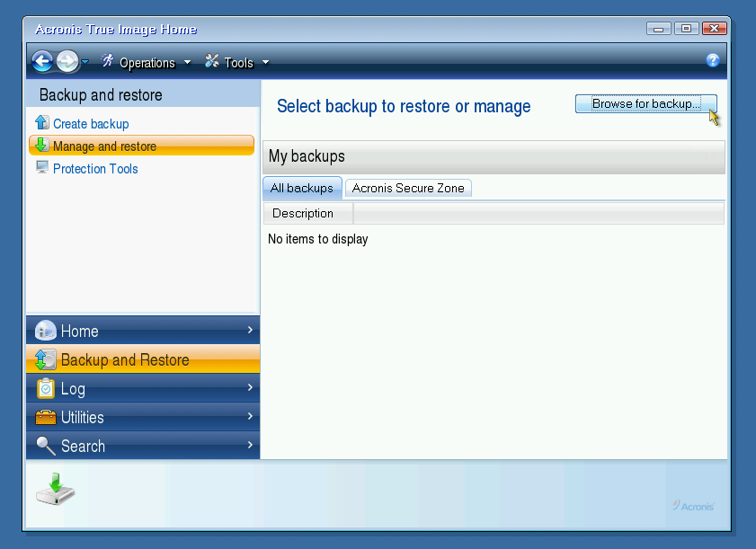Open the help question mark icon

click(x=713, y=60)
